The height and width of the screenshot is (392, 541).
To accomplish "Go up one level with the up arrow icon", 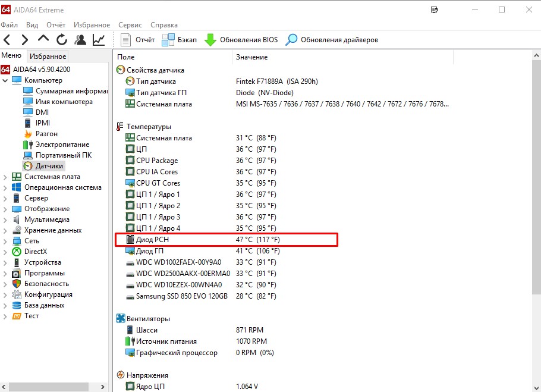I will [x=43, y=39].
